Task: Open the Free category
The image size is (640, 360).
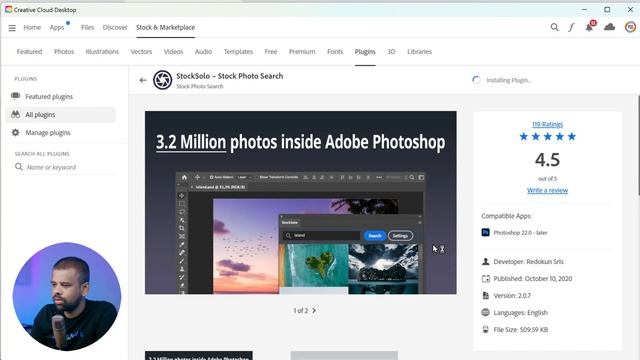Action: coord(271,51)
